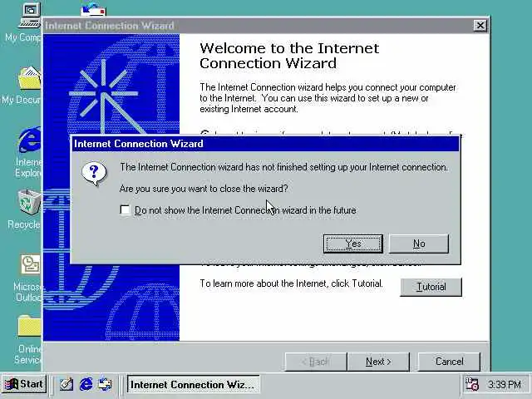Launch Internet Explorer from Quick Launch
The image size is (532, 399).
(x=86, y=384)
